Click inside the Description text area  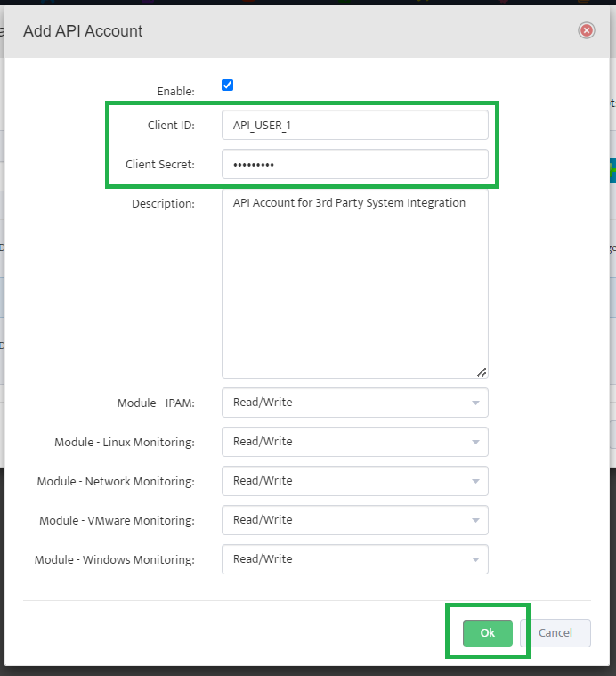pos(355,284)
